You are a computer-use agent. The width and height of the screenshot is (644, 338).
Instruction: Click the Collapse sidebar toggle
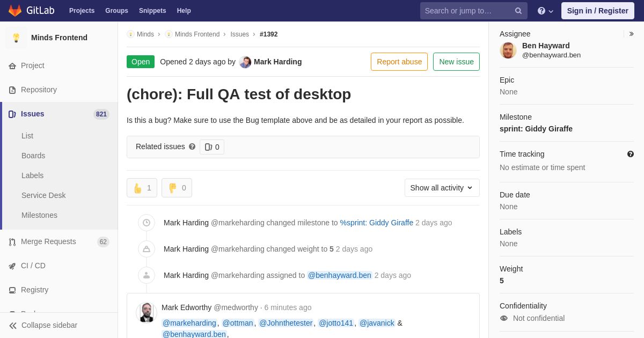coord(43,325)
